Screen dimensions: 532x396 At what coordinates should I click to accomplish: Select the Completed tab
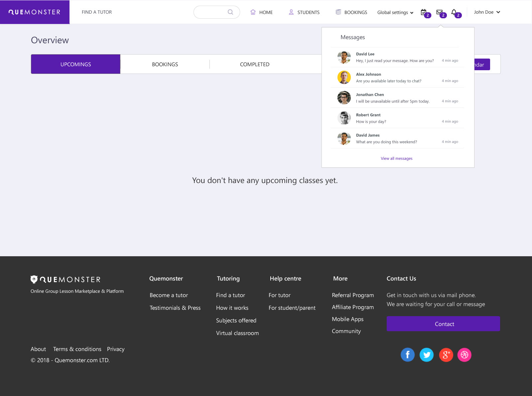tap(255, 64)
